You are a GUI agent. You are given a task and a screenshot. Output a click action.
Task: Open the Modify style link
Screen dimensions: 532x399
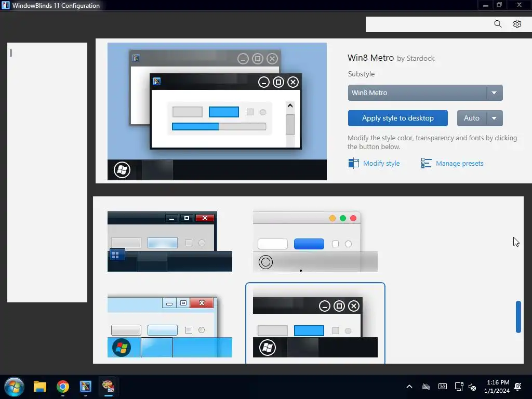[381, 164]
